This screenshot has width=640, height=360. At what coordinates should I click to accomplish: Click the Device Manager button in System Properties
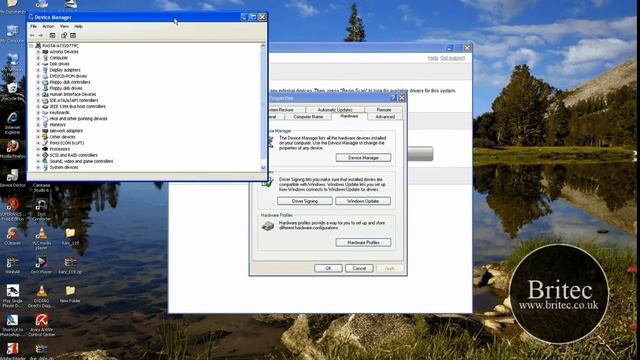pyautogui.click(x=363, y=158)
